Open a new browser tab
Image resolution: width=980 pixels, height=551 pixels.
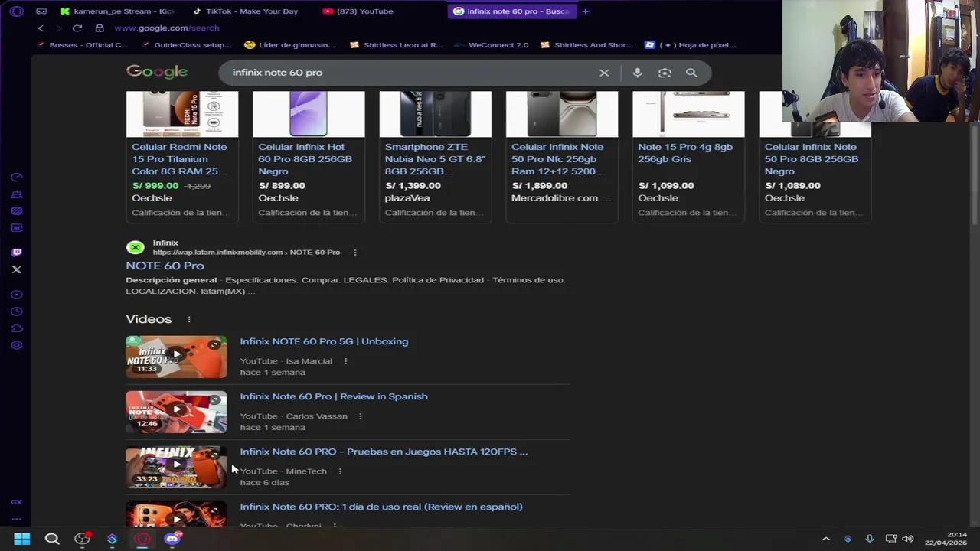pyautogui.click(x=586, y=11)
